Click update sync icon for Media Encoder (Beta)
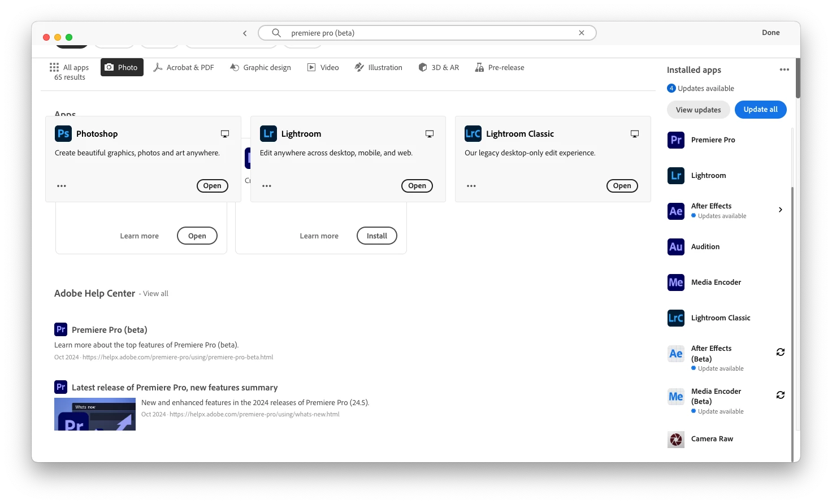The height and width of the screenshot is (504, 832). pyautogui.click(x=781, y=395)
